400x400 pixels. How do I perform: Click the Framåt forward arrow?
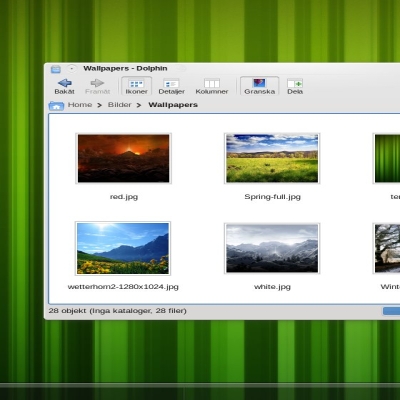(x=97, y=86)
